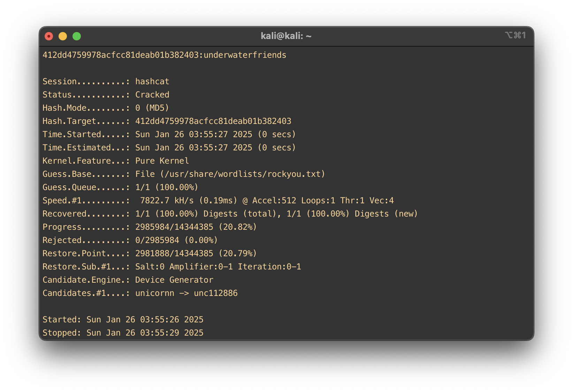Click the Stopped timestamp line at bottom
The height and width of the screenshot is (392, 573).
coord(123,333)
